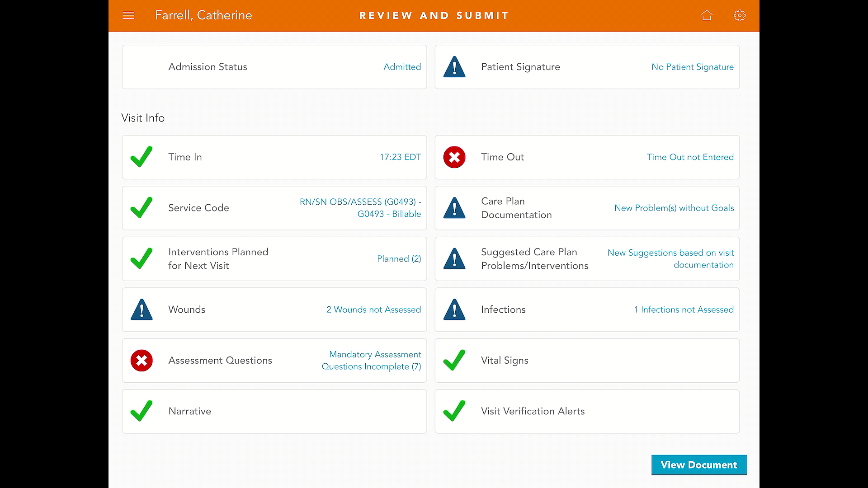Open the No Patient Signature link
868x488 pixels.
point(692,67)
